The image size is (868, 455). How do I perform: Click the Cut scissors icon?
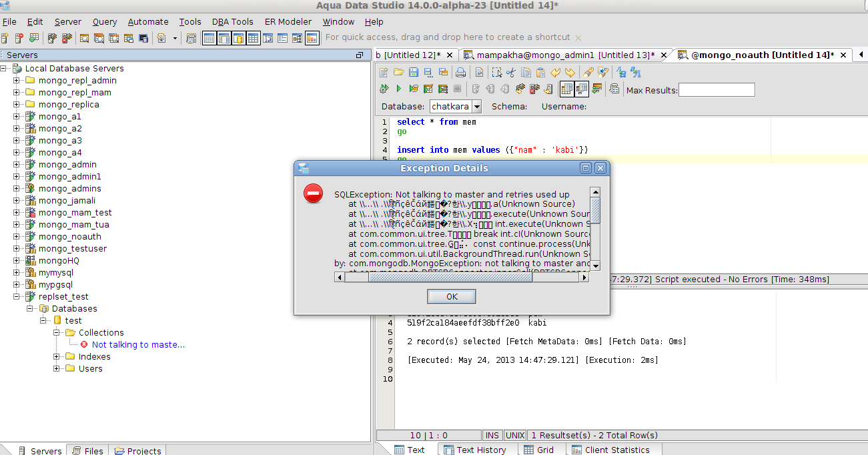511,72
